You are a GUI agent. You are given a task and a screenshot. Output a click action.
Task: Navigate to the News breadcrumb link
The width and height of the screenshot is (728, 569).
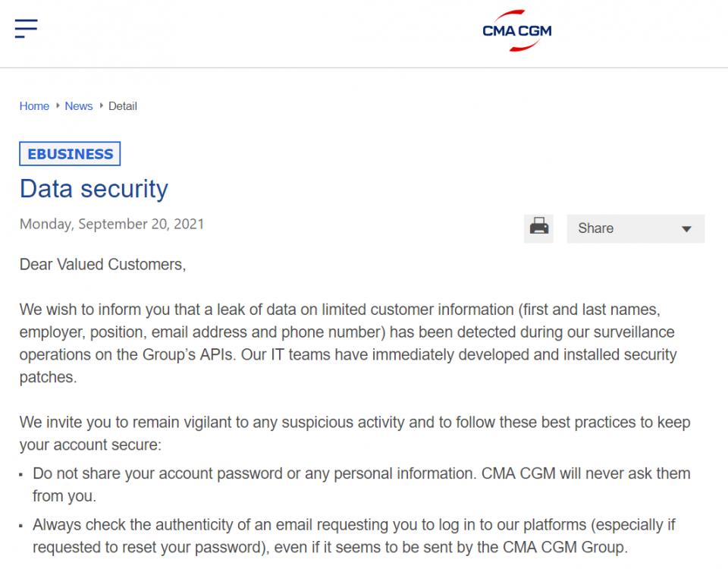tap(79, 106)
